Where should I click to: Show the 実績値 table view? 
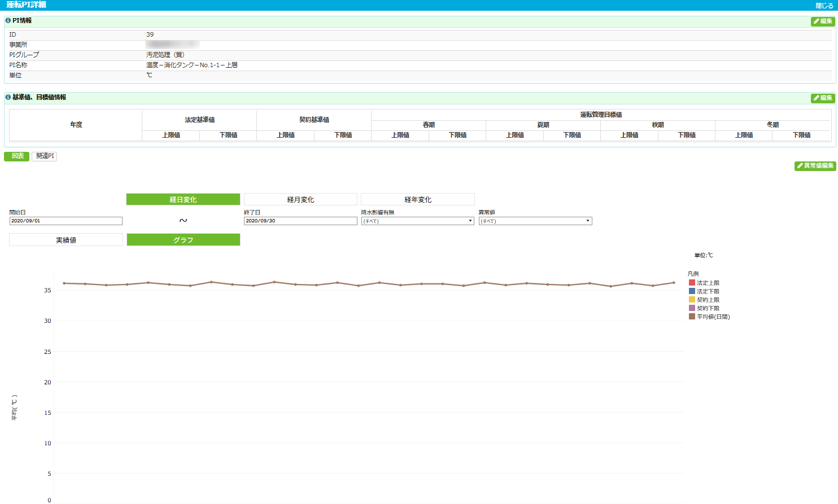(66, 240)
